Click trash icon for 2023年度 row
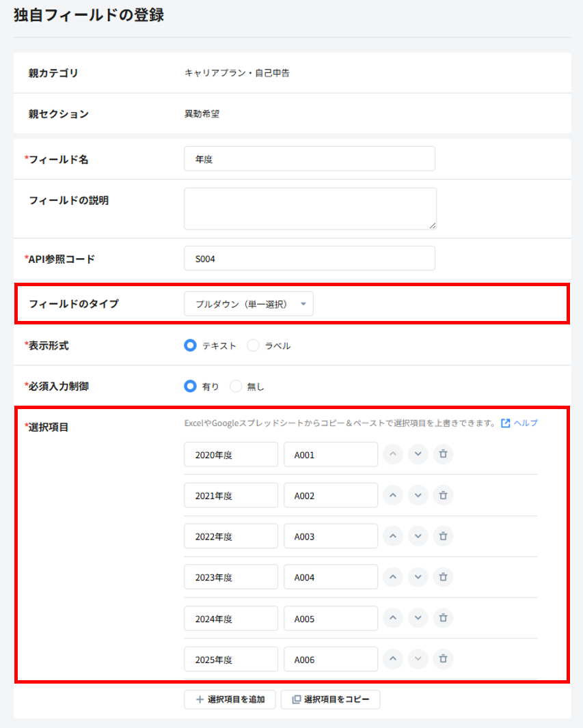 point(443,577)
